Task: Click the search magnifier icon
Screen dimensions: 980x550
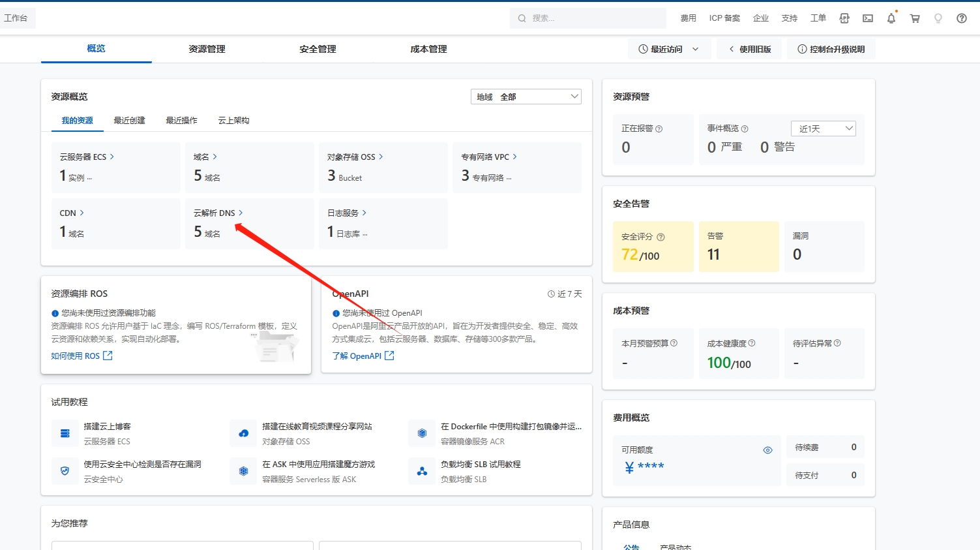Action: click(x=522, y=18)
